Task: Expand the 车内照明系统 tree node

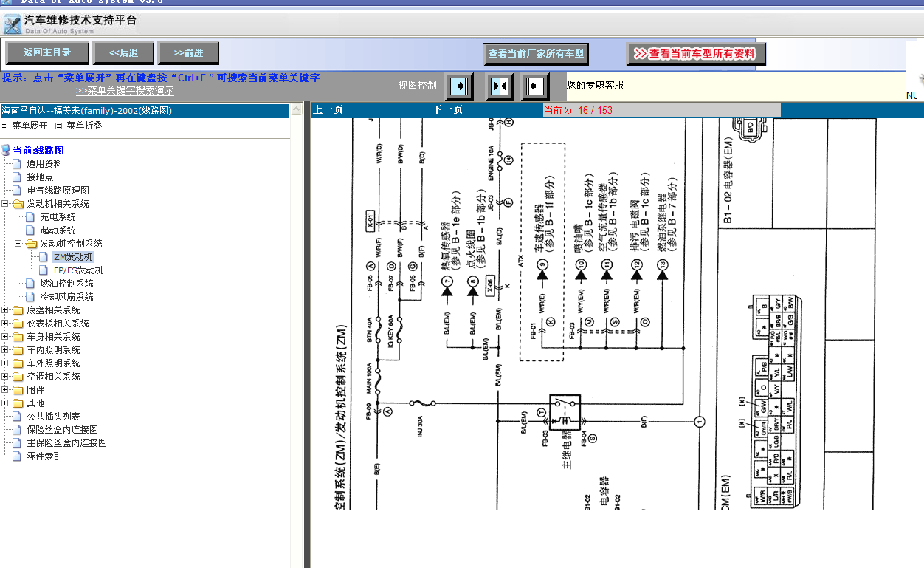Action: click(x=6, y=350)
